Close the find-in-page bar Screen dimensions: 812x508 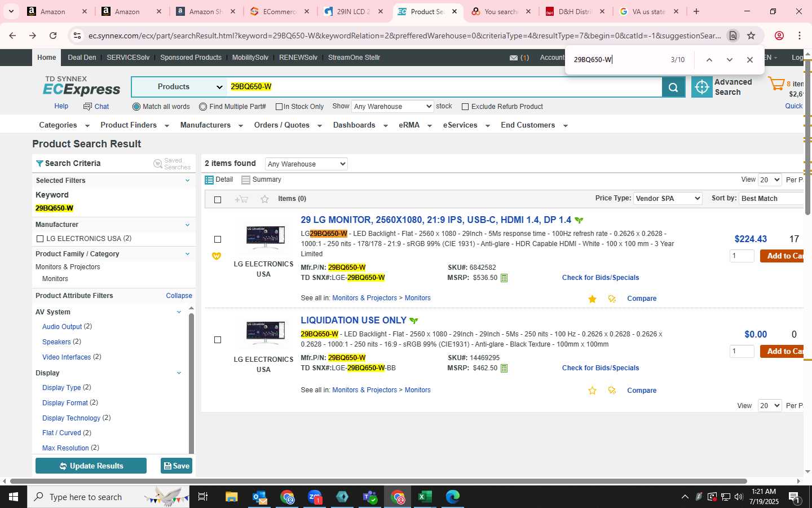pyautogui.click(x=749, y=60)
